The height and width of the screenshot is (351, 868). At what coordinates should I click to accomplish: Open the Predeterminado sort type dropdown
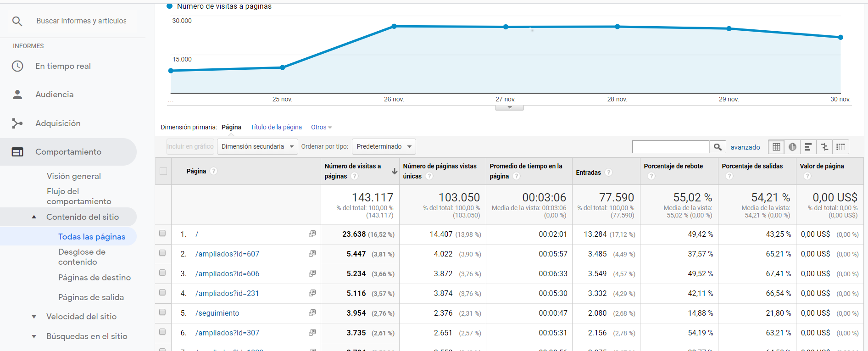click(384, 147)
